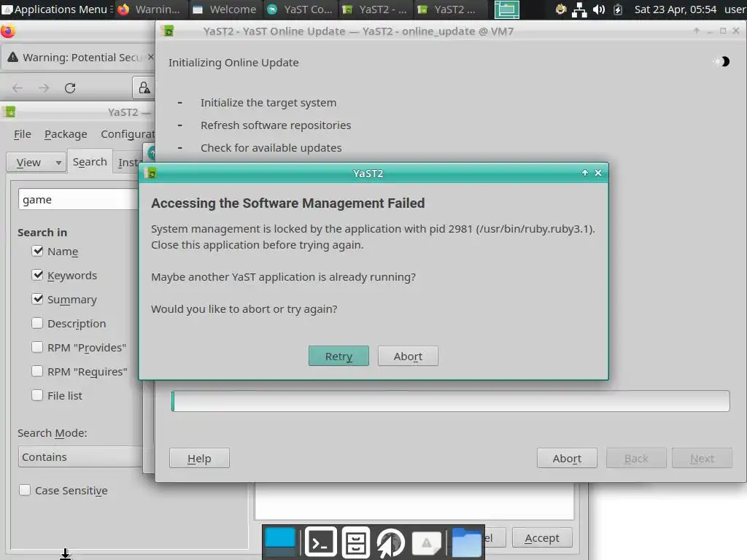The height and width of the screenshot is (560, 747).
Task: Click the Online Update progress bar
Action: click(x=450, y=401)
